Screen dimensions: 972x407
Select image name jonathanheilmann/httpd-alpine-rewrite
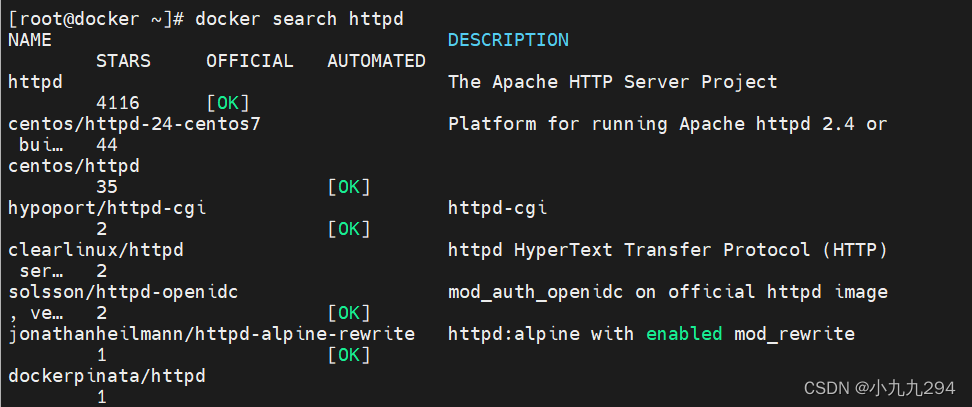[x=211, y=334]
